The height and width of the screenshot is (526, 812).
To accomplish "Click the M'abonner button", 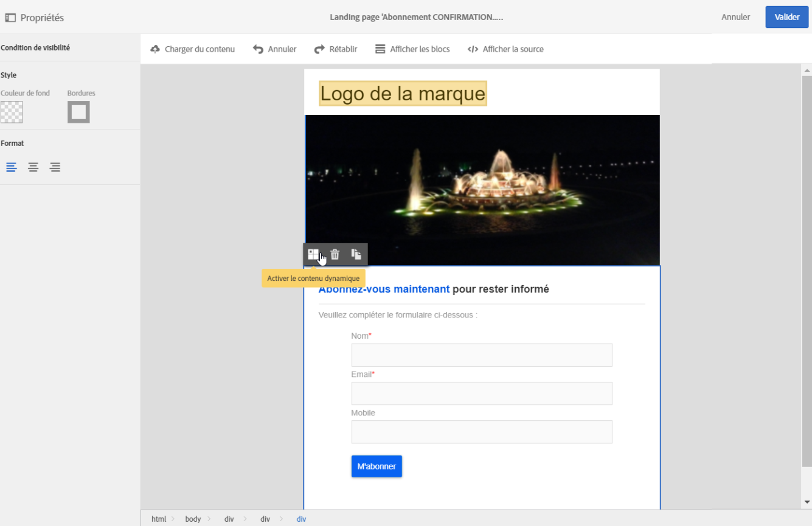I will pos(377,466).
